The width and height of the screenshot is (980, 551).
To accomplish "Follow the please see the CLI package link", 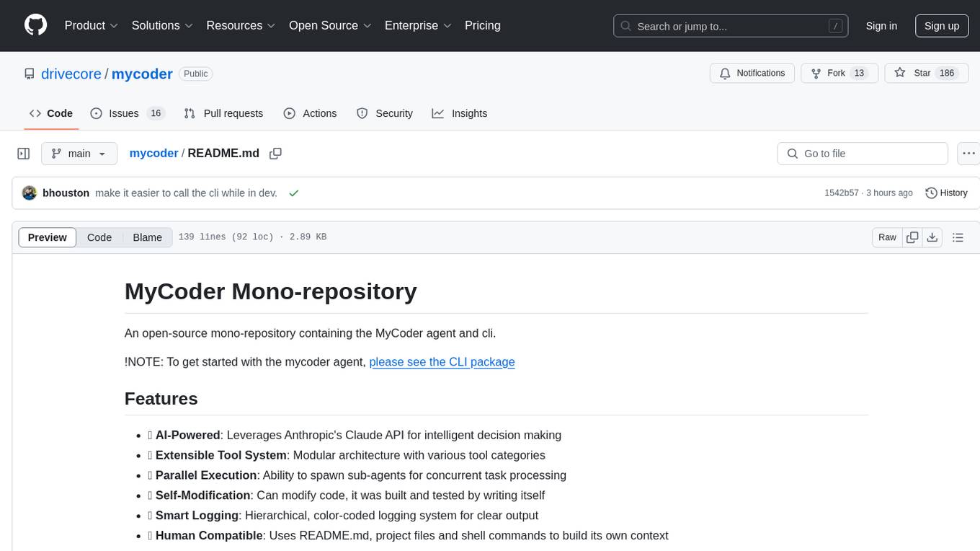I will pyautogui.click(x=442, y=362).
